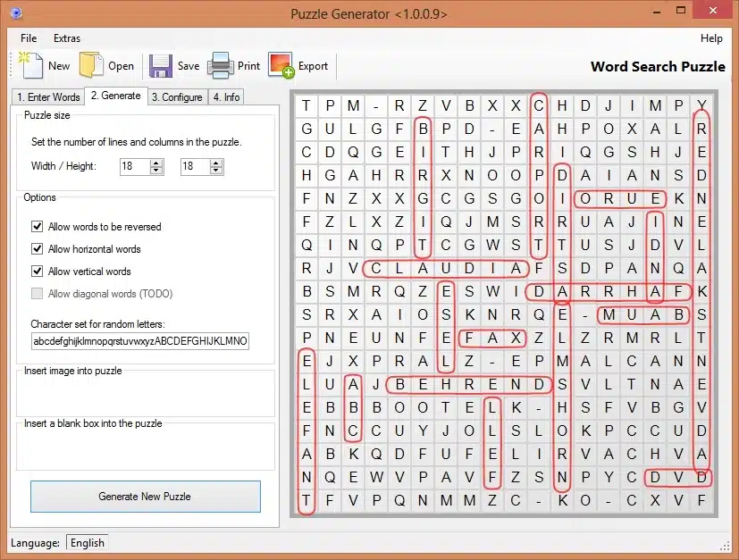This screenshot has width=739, height=560.
Task: Increase puzzle width with up arrow
Action: tap(156, 163)
